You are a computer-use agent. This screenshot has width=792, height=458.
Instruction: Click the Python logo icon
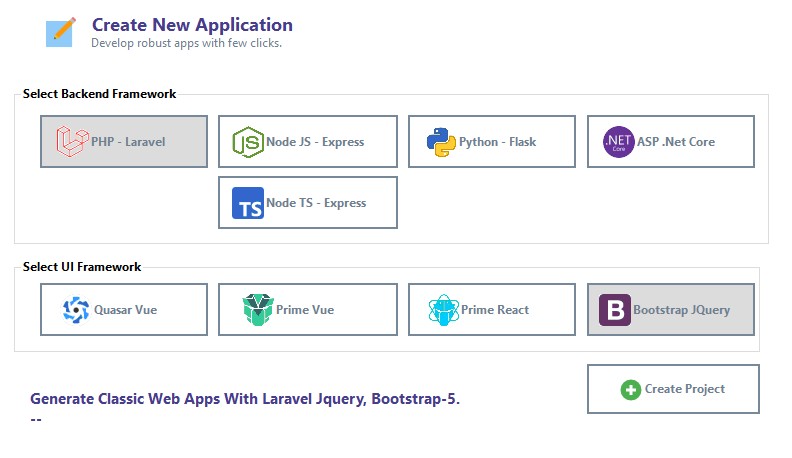click(441, 142)
